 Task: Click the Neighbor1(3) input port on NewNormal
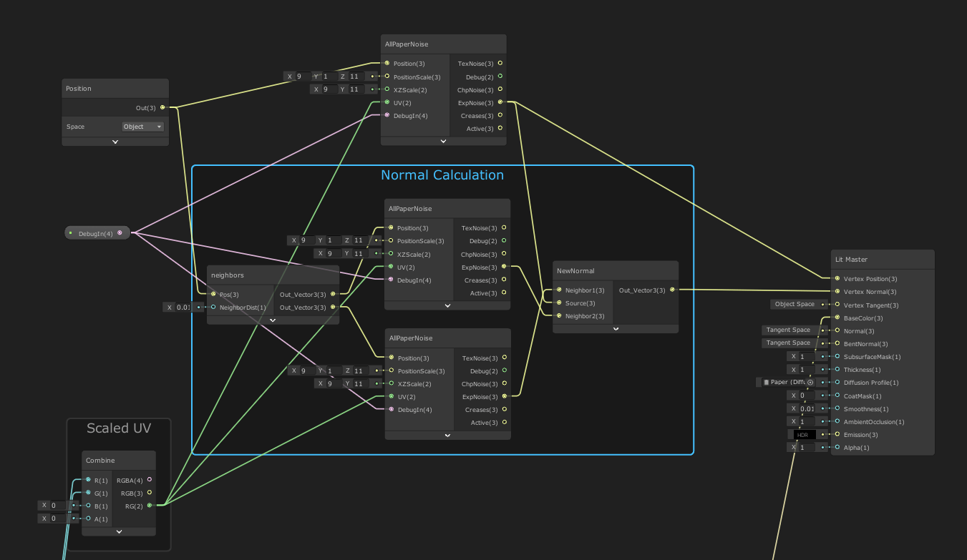pyautogui.click(x=558, y=290)
